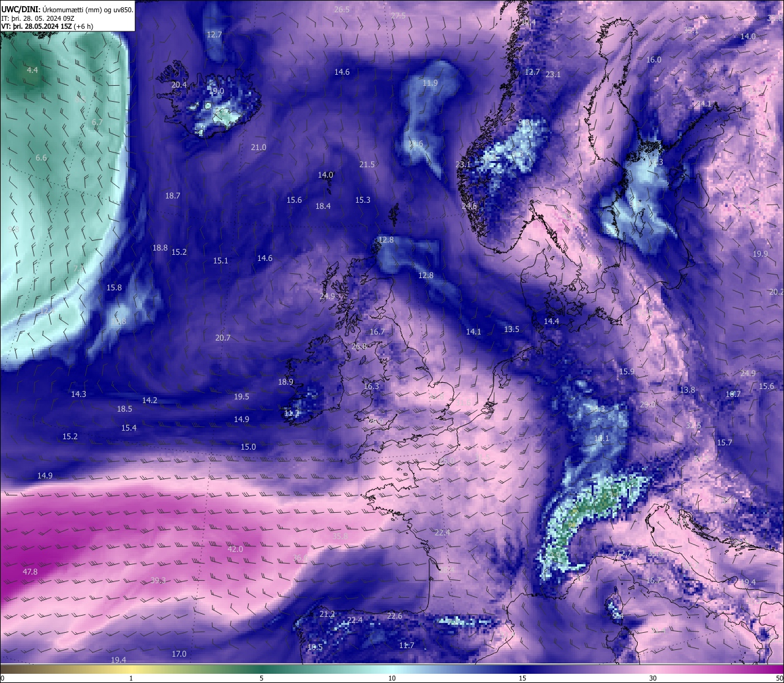Viewport: 784px width, 683px height.
Task: Click the 21.0 value on the map
Action: (258, 148)
